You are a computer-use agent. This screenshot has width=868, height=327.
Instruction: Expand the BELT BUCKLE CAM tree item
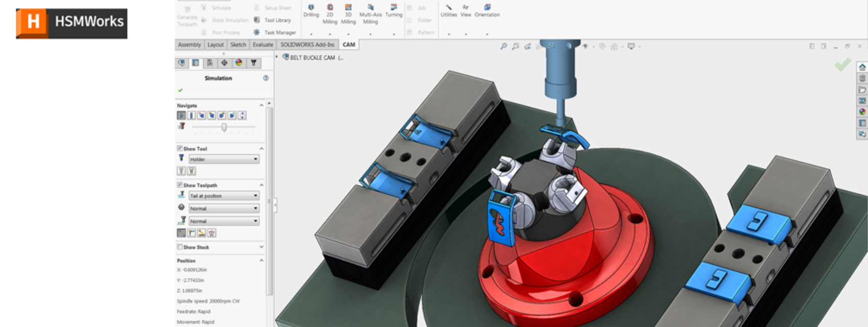[277, 57]
